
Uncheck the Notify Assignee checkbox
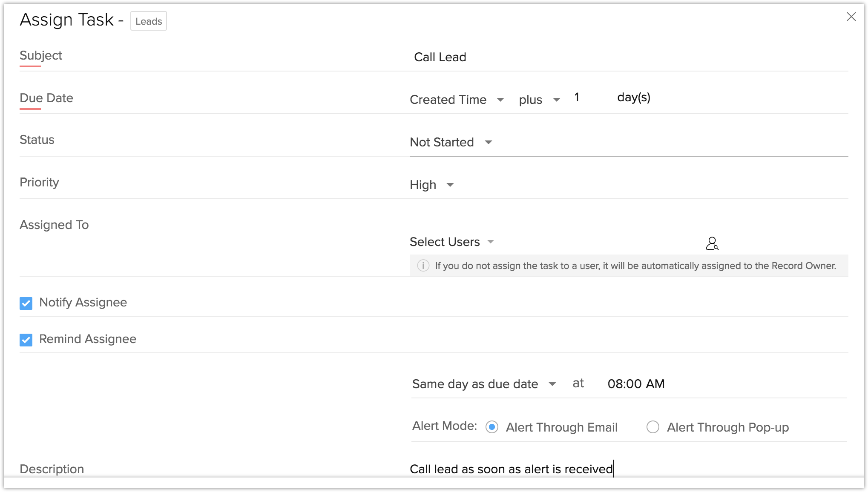(26, 303)
